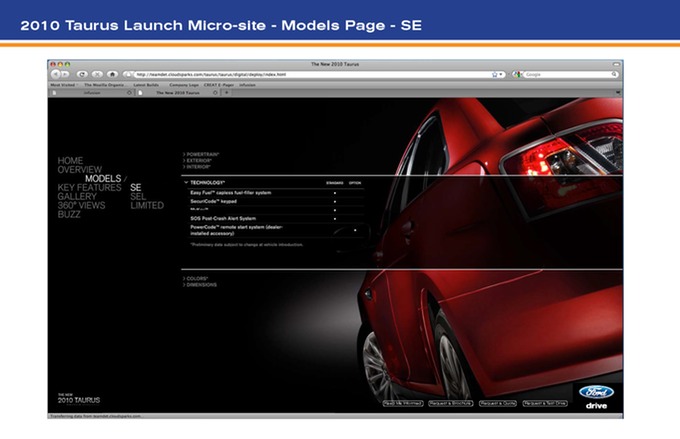This screenshot has width=680, height=439.
Task: Select the SE model
Action: coord(136,188)
